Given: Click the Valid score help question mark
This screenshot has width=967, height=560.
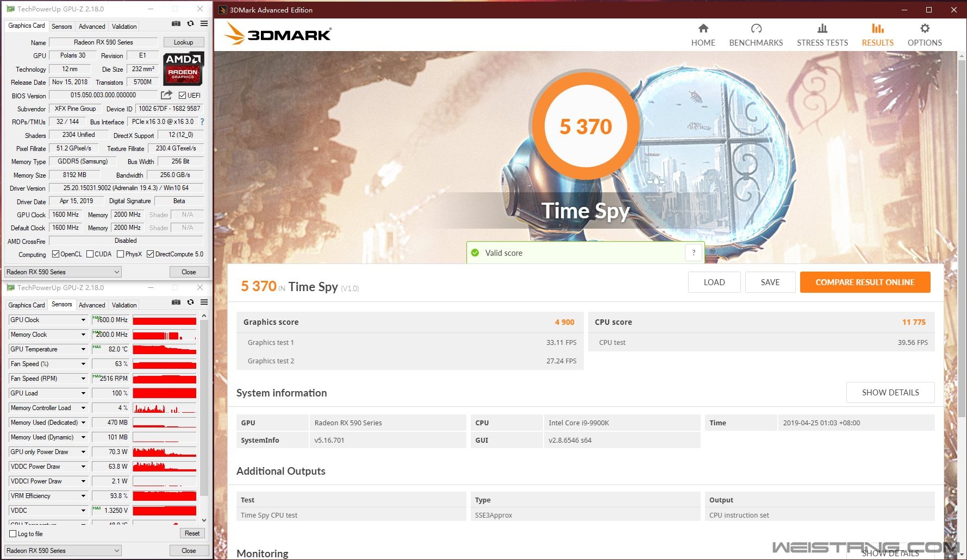Looking at the screenshot, I should coord(694,253).
